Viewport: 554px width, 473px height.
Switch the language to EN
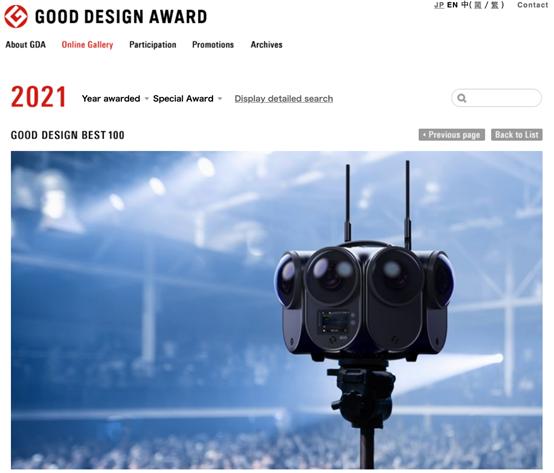point(452,5)
